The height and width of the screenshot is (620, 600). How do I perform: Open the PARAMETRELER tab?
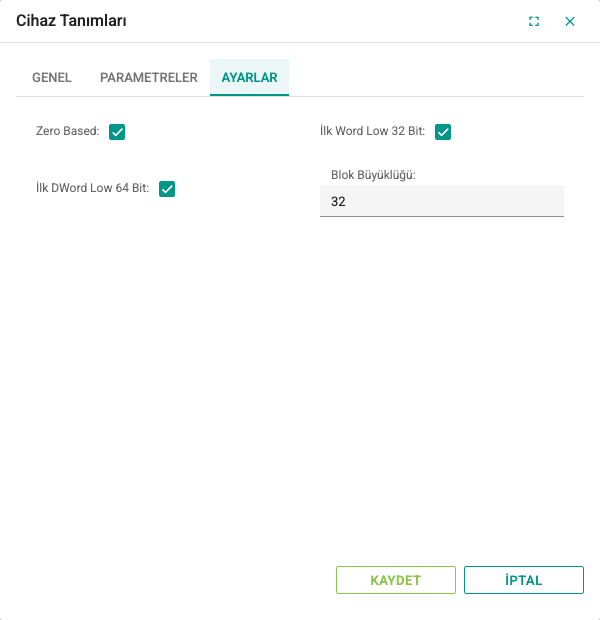(x=149, y=78)
